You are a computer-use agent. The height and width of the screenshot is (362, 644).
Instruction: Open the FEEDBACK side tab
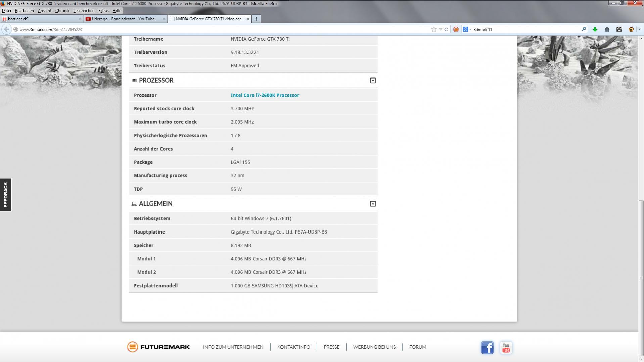point(6,195)
